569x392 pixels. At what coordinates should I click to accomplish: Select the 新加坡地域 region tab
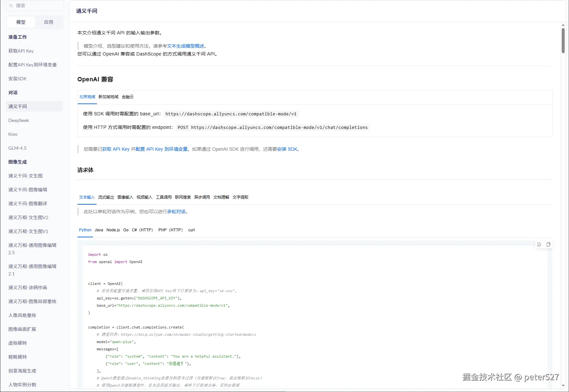[108, 97]
